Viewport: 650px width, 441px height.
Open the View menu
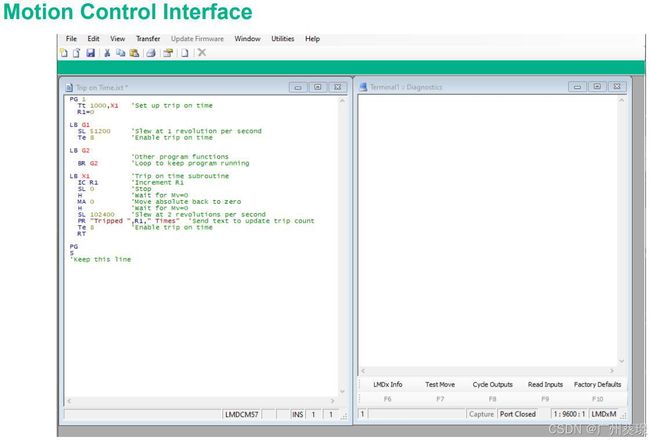point(118,39)
